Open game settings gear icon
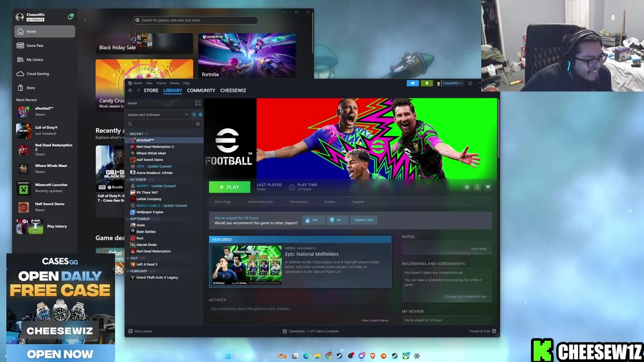Screen dimensions: 644x362 (x=467, y=187)
